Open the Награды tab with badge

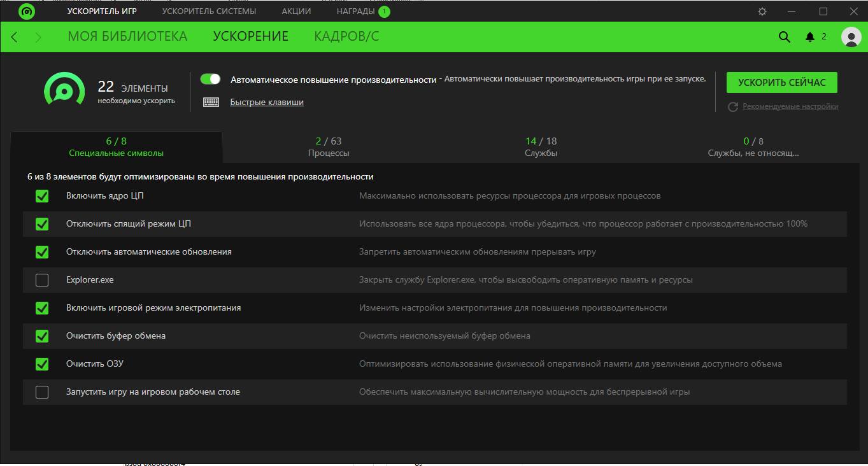coord(355,11)
